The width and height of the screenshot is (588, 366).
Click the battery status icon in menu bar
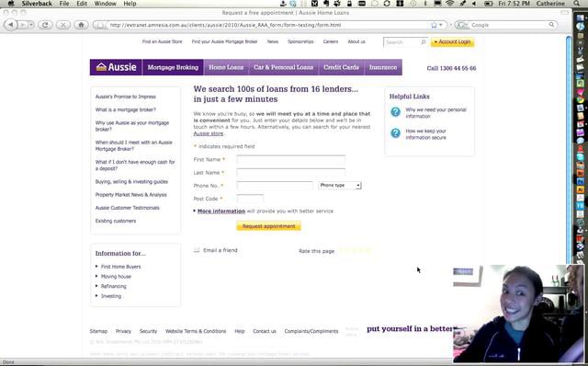488,4
